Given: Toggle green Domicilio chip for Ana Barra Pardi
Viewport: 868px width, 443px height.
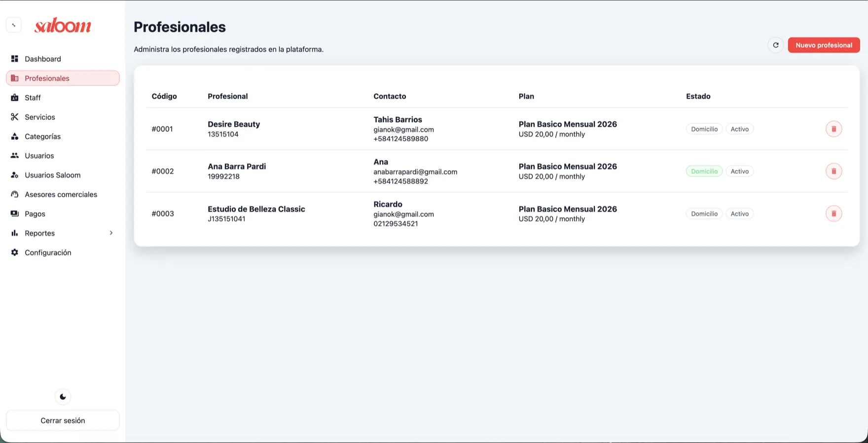Looking at the screenshot, I should 704,171.
